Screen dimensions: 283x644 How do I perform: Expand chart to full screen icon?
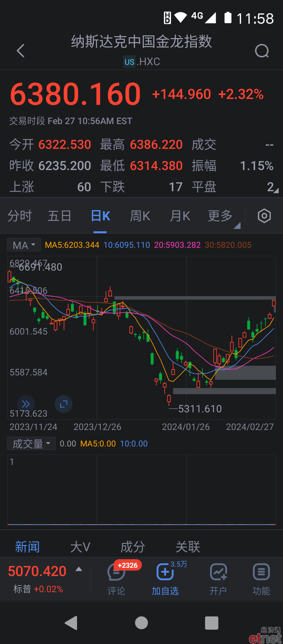64,404
